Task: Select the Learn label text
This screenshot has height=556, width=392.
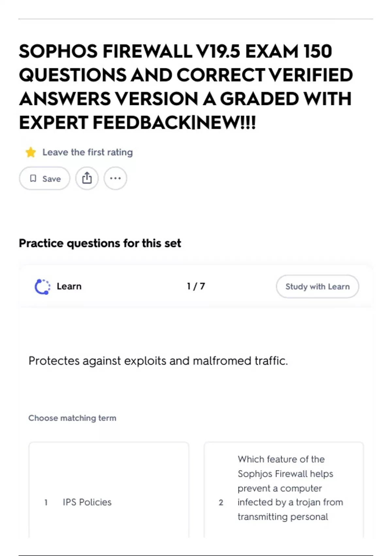Action: click(69, 286)
